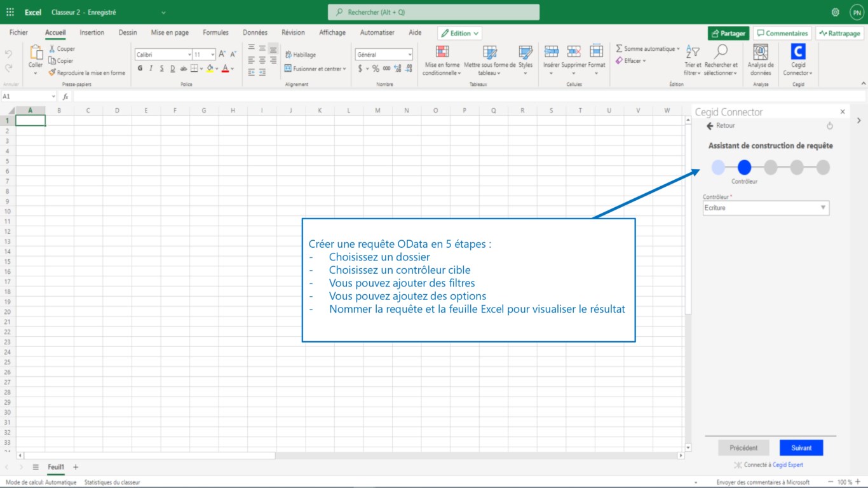
Task: Activate Reproduire la mise en forme painter
Action: click(x=87, y=73)
